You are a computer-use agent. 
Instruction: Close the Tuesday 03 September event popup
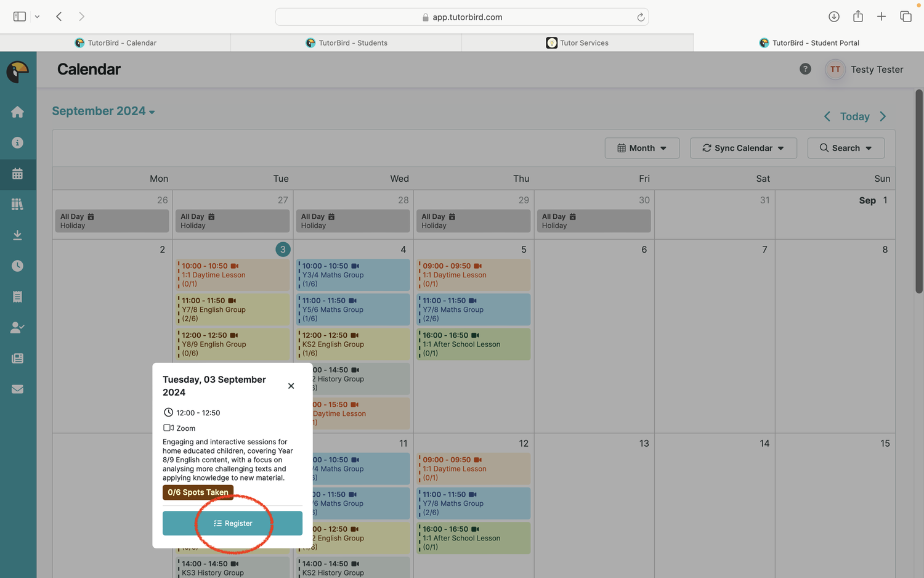291,386
